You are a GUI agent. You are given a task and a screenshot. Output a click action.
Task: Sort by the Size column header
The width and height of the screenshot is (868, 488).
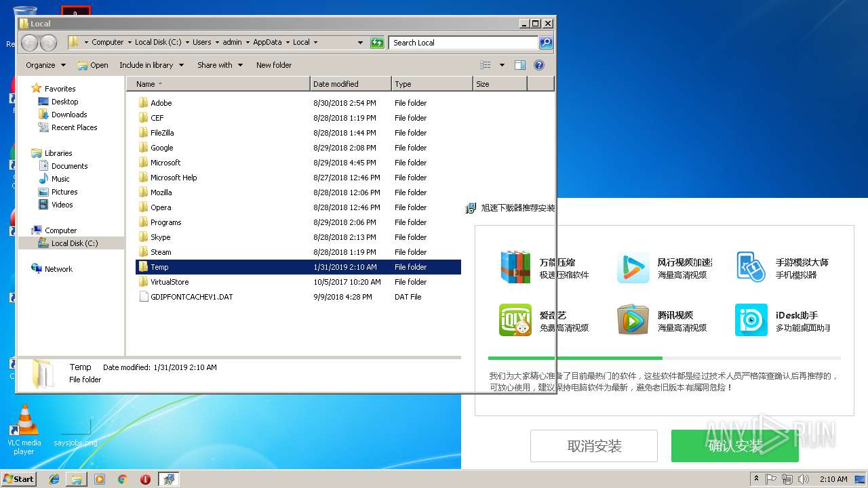click(x=500, y=84)
